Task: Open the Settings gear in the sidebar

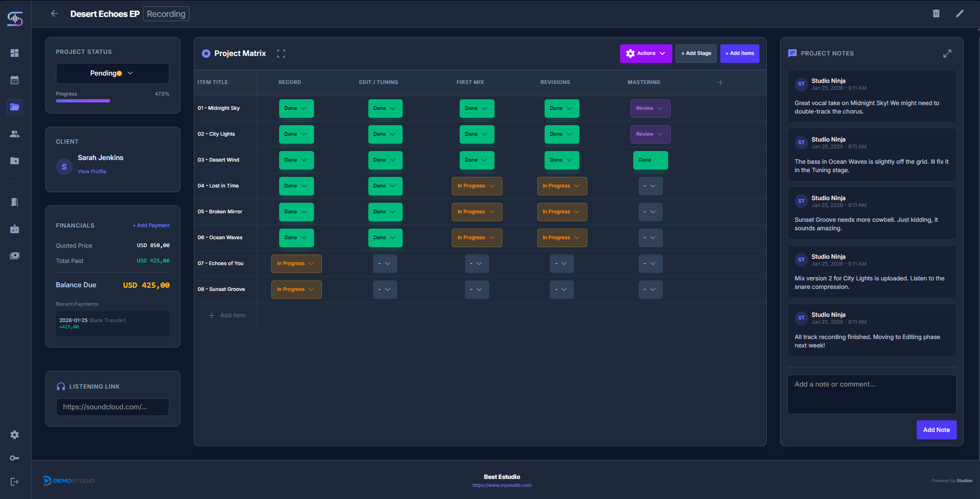Action: point(15,435)
